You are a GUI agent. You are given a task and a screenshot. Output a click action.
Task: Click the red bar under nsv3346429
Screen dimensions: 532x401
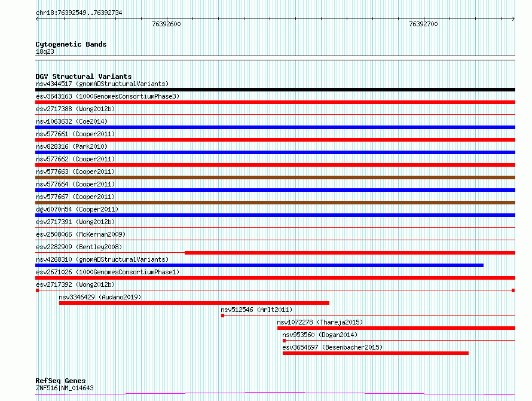[194, 303]
